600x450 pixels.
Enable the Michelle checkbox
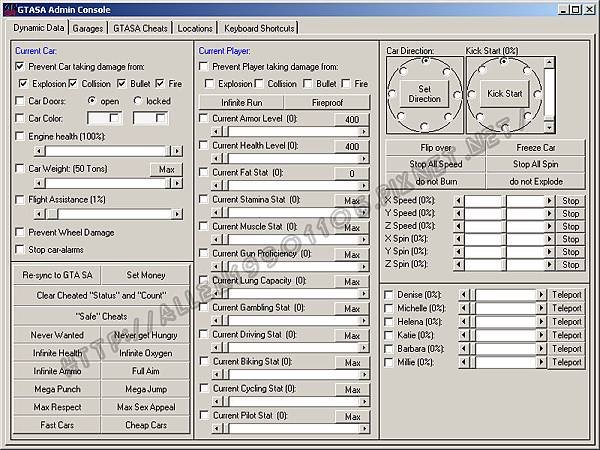click(388, 308)
